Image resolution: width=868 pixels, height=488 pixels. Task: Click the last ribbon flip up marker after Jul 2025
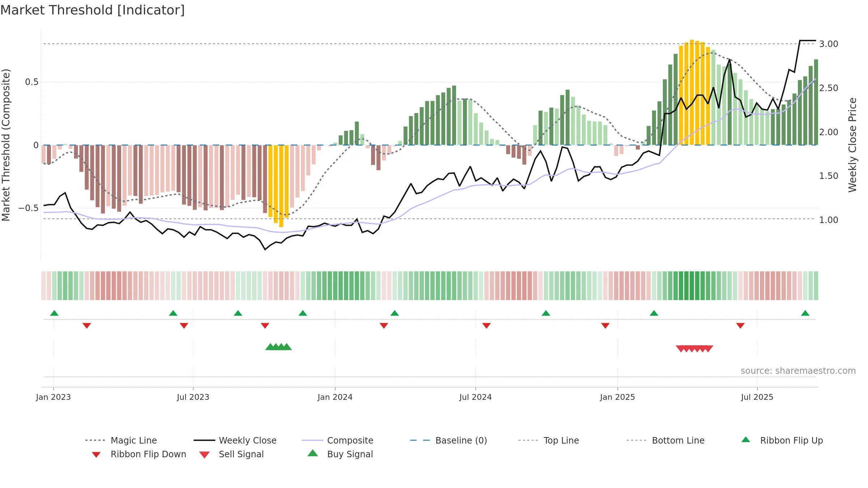[805, 313]
